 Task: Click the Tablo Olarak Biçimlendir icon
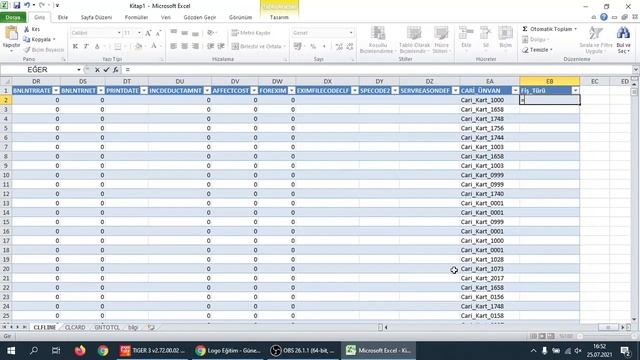(x=414, y=34)
